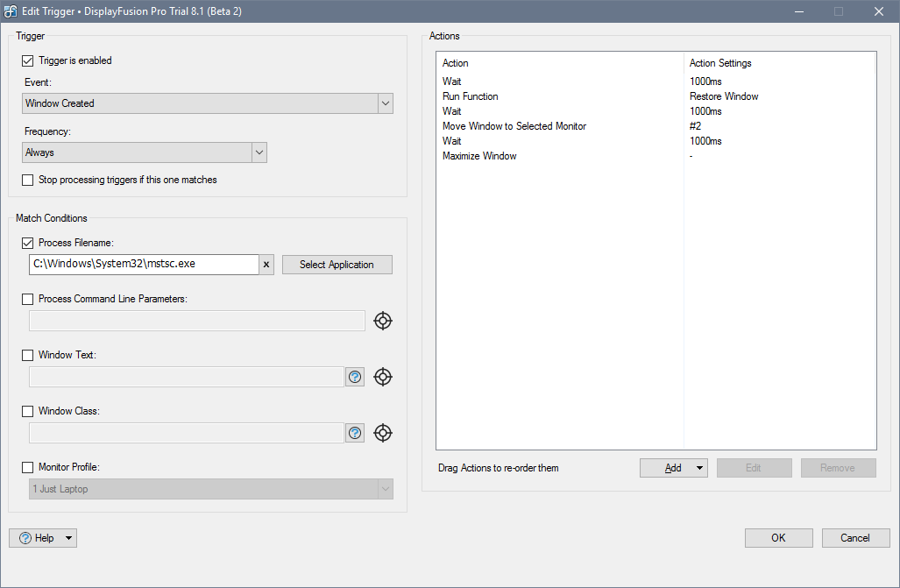Image resolution: width=900 pixels, height=588 pixels.
Task: Open the Add action dropdown button
Action: pyautogui.click(x=673, y=468)
